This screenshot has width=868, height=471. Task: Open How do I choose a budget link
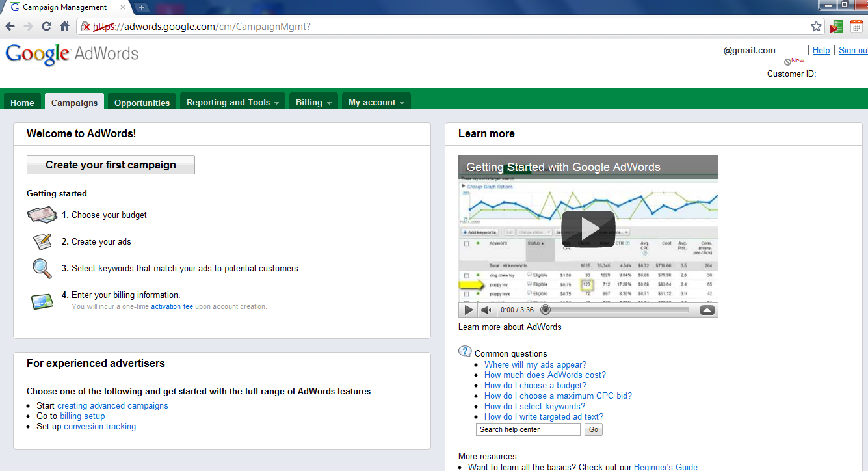point(535,385)
